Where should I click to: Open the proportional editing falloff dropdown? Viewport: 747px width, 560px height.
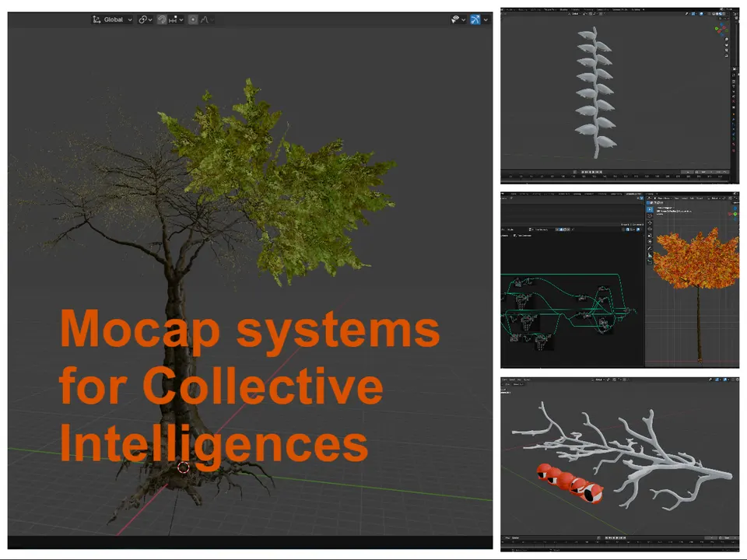(x=207, y=19)
